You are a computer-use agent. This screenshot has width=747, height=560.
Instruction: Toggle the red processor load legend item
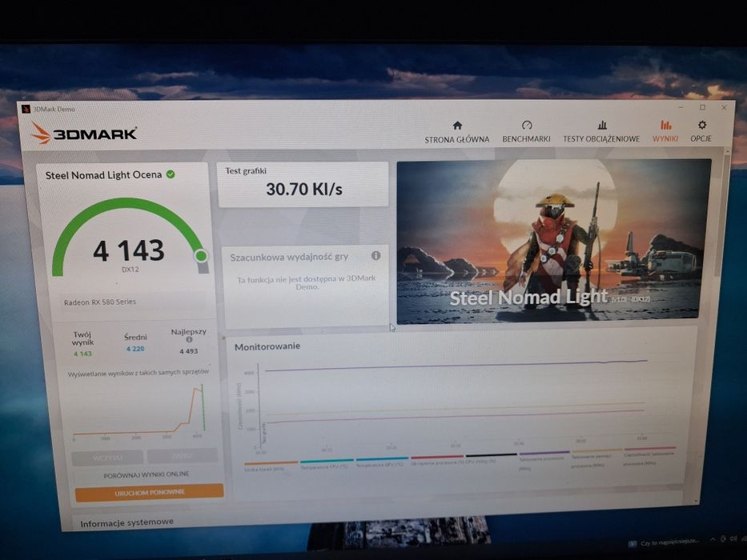(437, 460)
